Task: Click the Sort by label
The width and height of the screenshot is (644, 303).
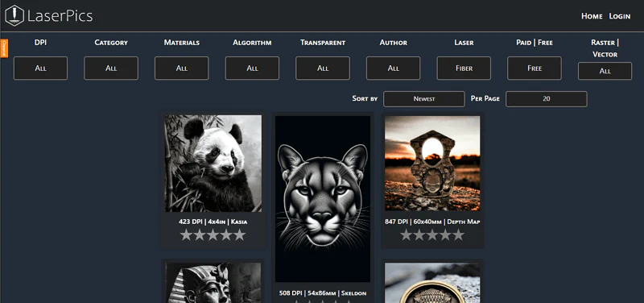Action: 365,98
